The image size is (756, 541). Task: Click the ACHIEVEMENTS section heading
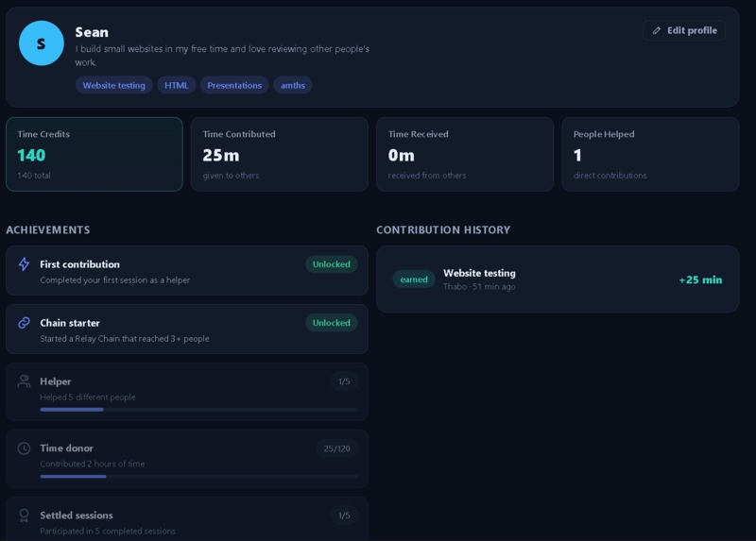point(48,229)
